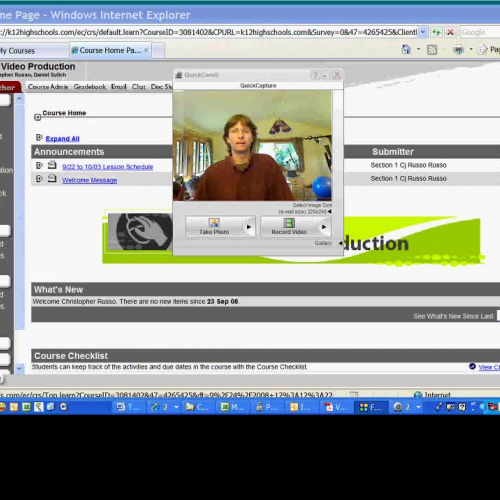This screenshot has width=500, height=500.
Task: Click the red Stop loading icon
Action: click(x=450, y=32)
